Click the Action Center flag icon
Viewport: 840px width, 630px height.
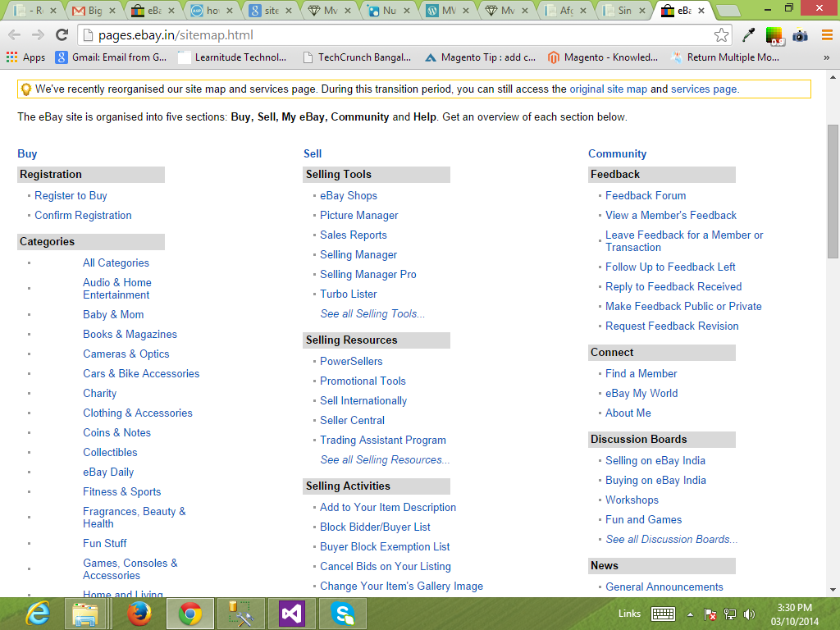pyautogui.click(x=710, y=614)
